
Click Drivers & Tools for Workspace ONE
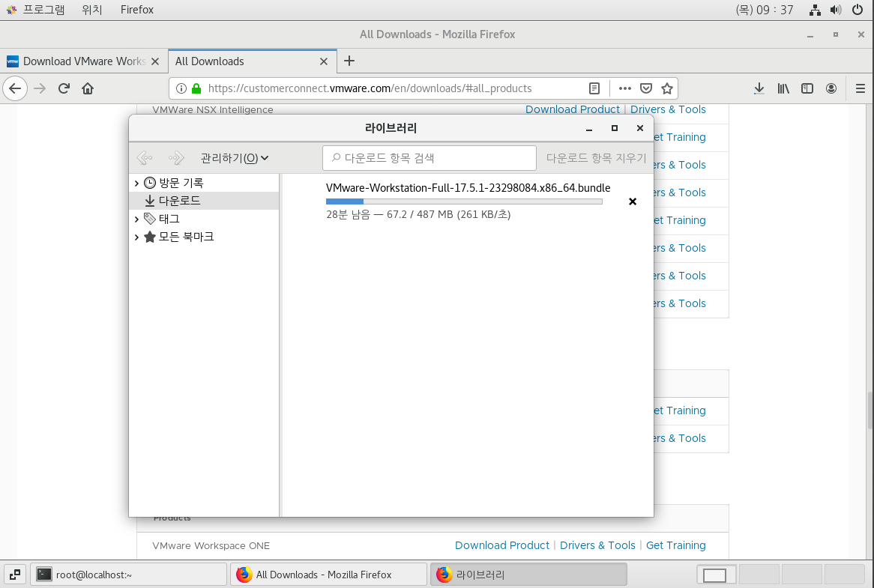(597, 546)
